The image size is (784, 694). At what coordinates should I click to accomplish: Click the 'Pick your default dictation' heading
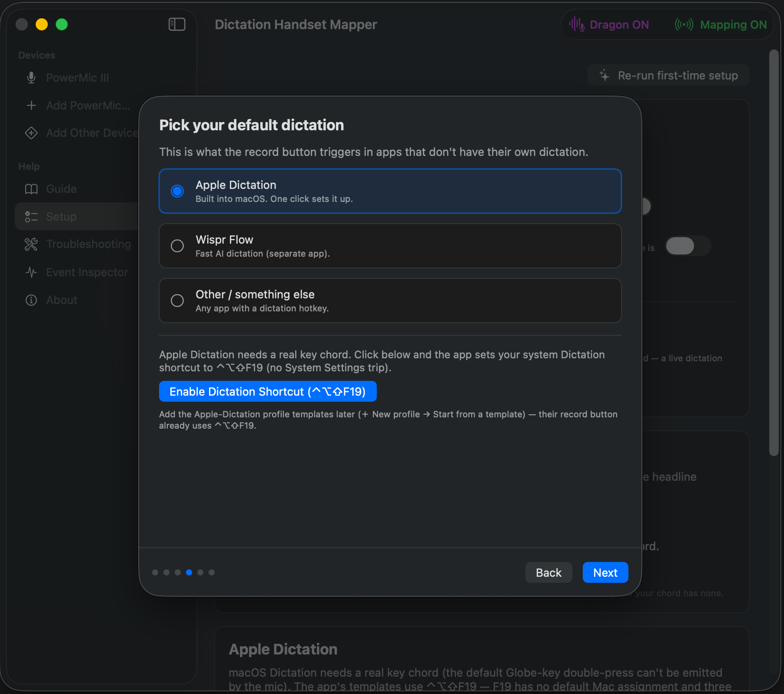coord(252,125)
